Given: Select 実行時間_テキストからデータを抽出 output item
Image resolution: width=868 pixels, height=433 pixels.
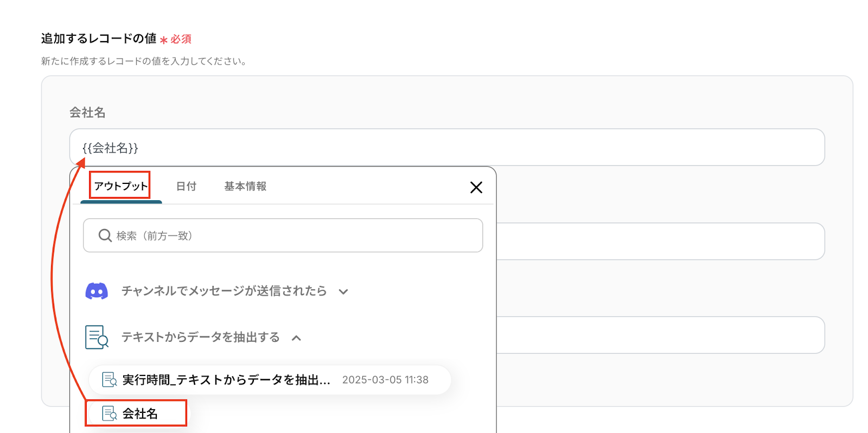Looking at the screenshot, I should pos(226,380).
